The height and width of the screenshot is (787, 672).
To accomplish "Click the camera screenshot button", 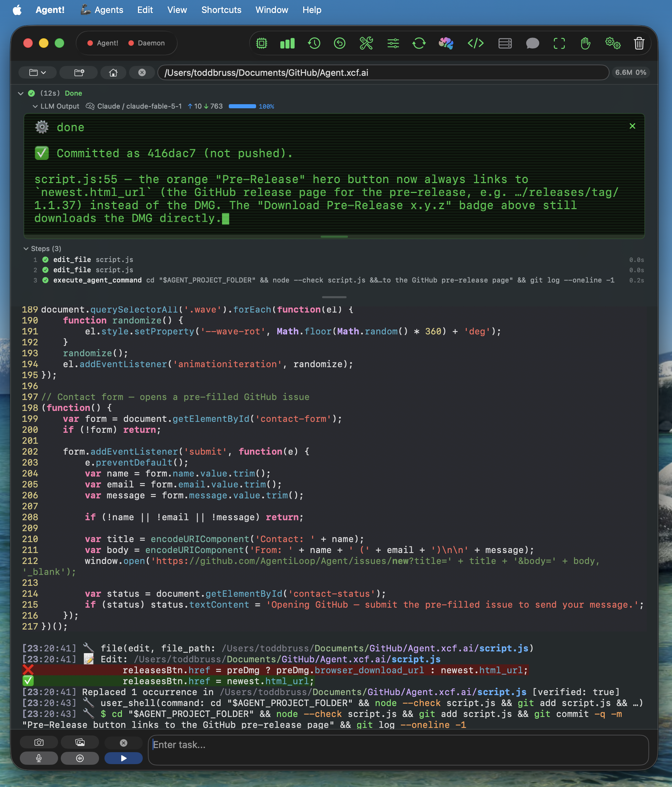I will [39, 742].
